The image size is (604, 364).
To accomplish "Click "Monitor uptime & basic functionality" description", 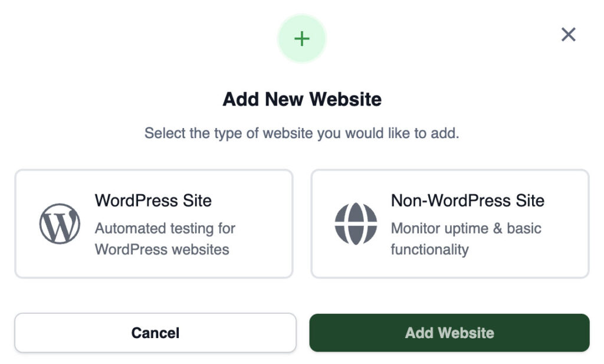I will coord(465,239).
